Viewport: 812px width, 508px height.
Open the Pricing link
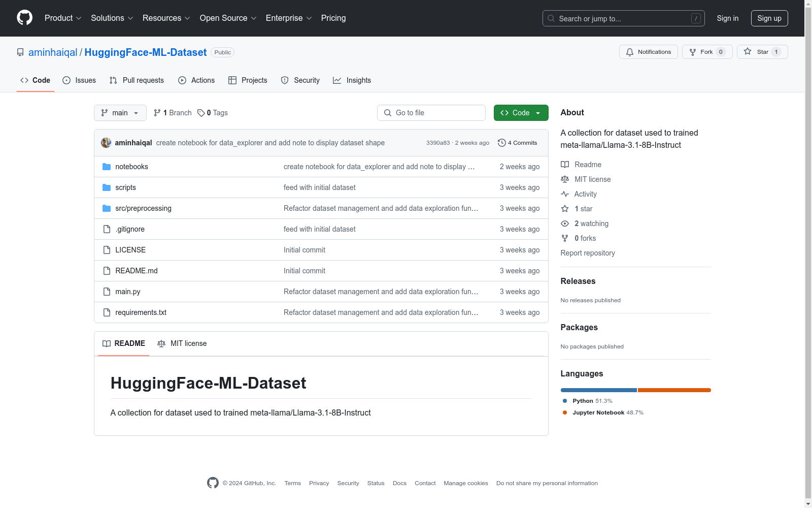pos(333,18)
